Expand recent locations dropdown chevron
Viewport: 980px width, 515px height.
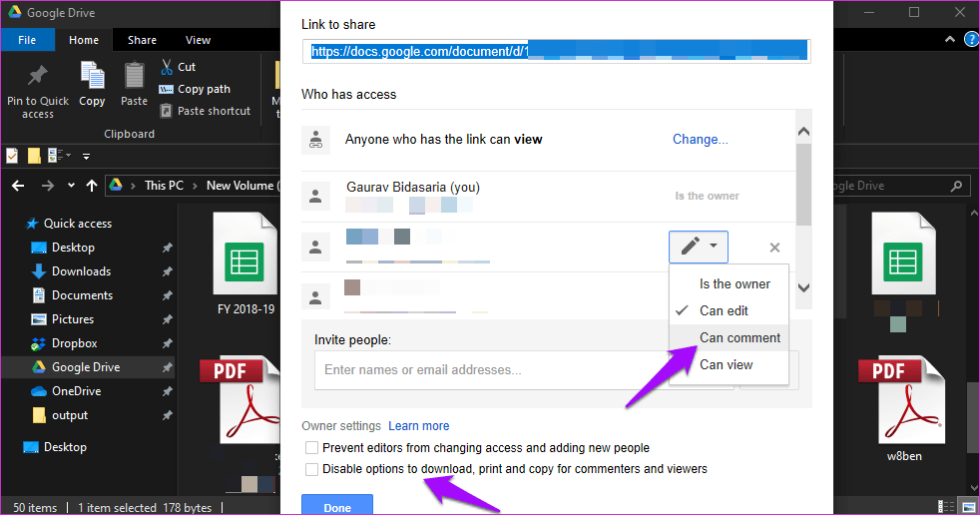71,186
